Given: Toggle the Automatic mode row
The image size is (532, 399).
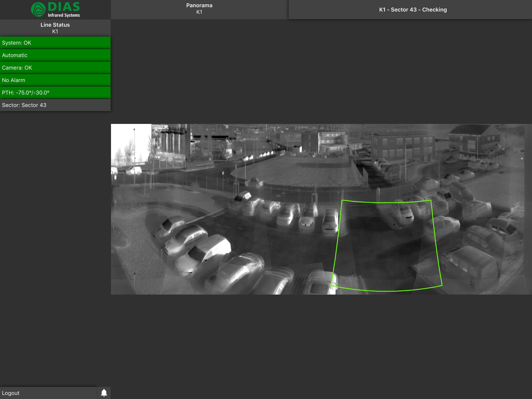Looking at the screenshot, I should pos(55,55).
